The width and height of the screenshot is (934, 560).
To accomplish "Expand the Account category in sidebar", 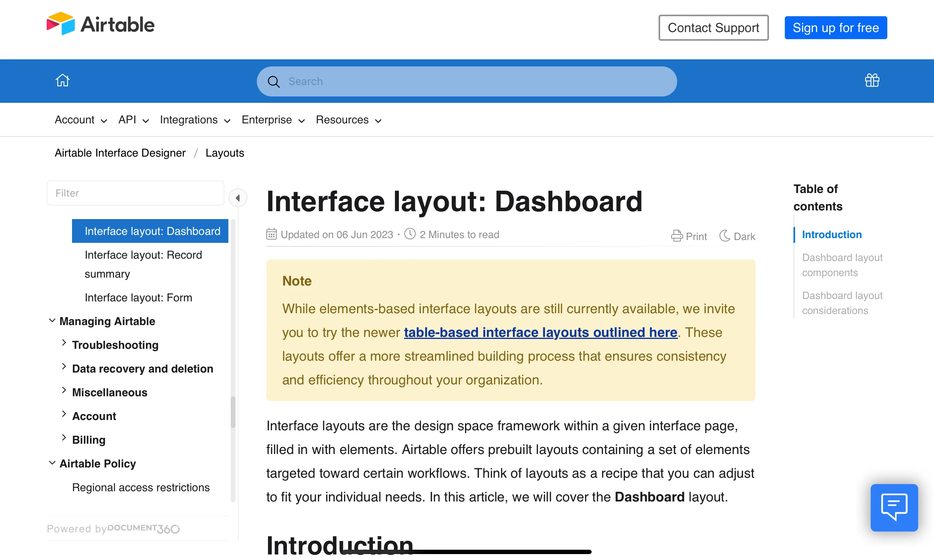I will click(64, 414).
